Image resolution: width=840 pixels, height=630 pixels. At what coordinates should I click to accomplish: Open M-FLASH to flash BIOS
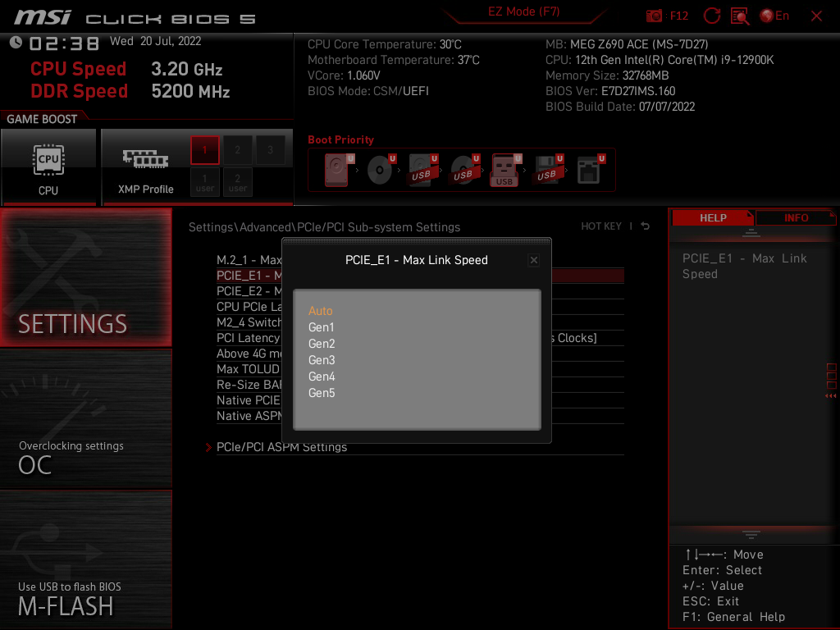click(85, 559)
